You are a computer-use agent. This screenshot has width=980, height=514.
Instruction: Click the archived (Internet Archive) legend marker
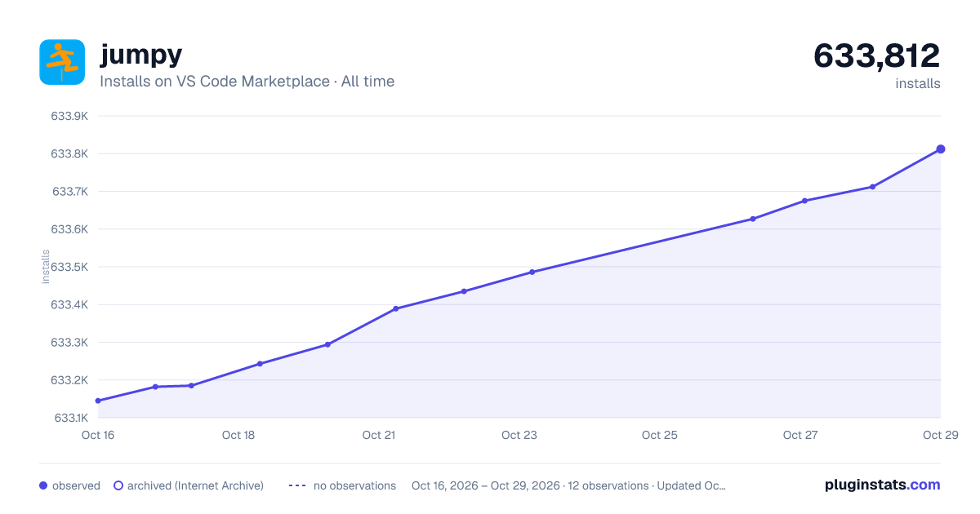[118, 485]
